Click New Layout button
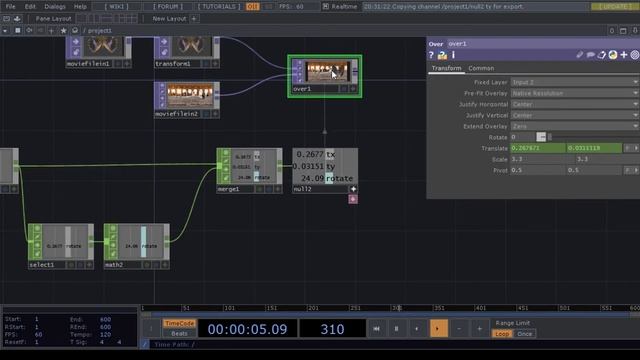640x360 pixels. (x=169, y=19)
